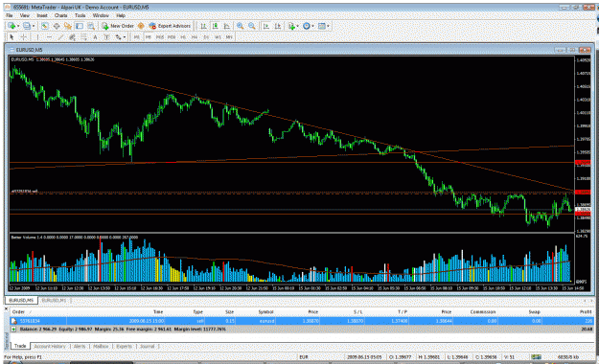
Task: Close the Terminal panel
Action: (x=6, y=308)
